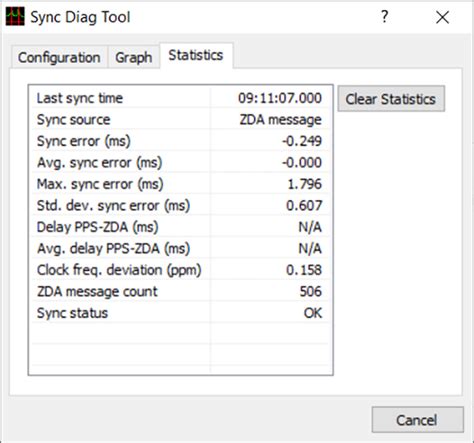
Task: Select the Last sync time row
Action: (180, 98)
